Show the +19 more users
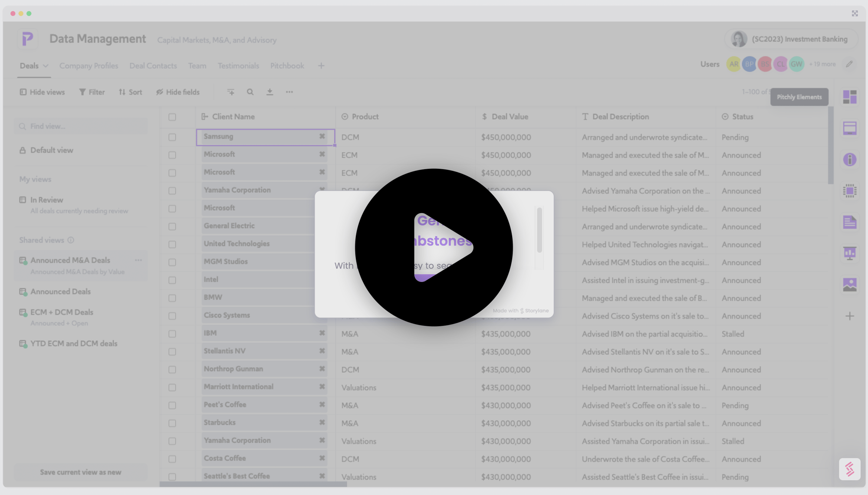Viewport: 868px width, 495px height. [x=822, y=64]
